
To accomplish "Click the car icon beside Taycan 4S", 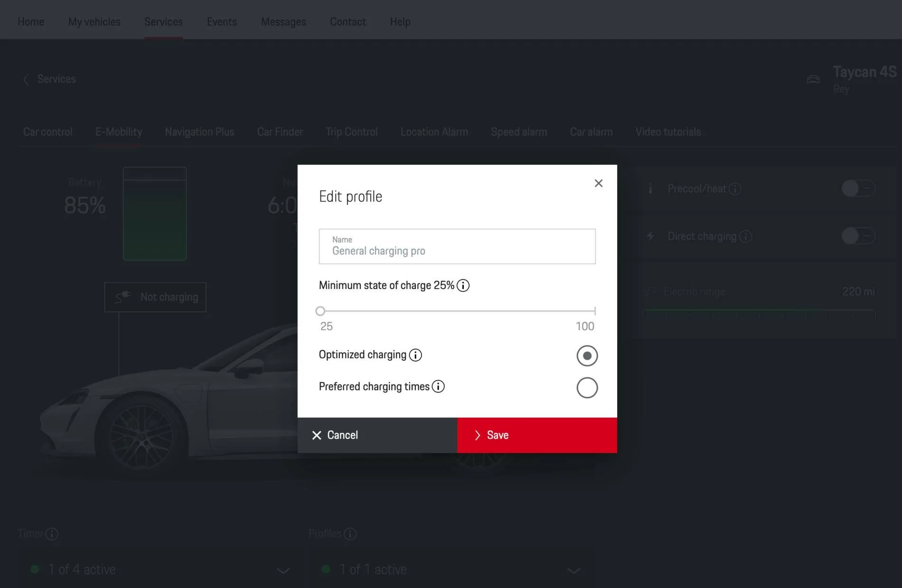I will (813, 79).
